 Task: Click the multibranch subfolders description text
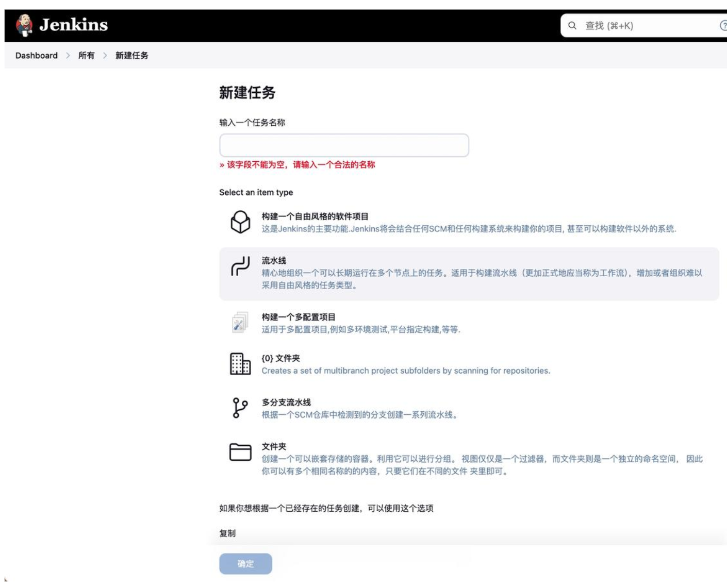coord(406,371)
